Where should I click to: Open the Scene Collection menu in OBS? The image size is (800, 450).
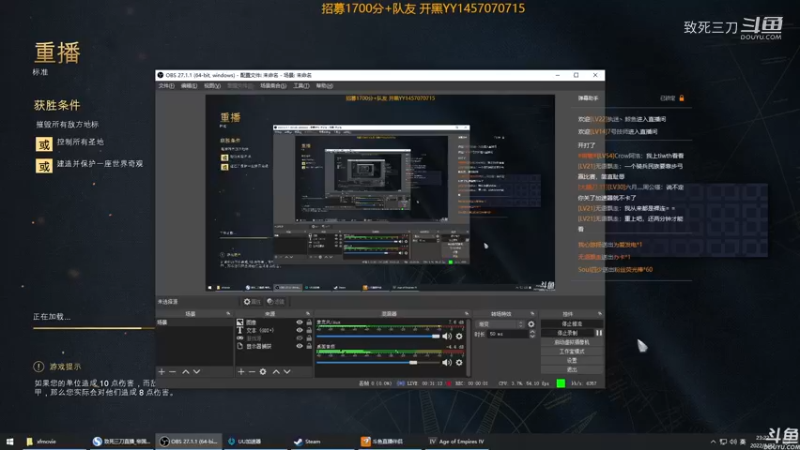coord(273,86)
